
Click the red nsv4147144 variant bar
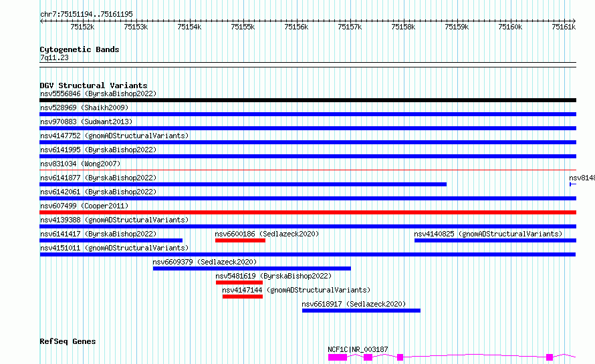pyautogui.click(x=243, y=297)
